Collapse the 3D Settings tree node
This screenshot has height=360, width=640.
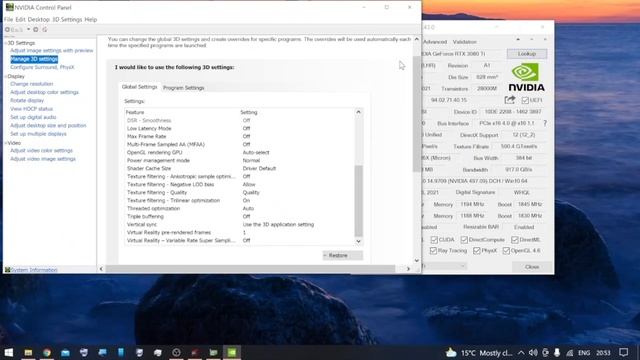(x=6, y=43)
